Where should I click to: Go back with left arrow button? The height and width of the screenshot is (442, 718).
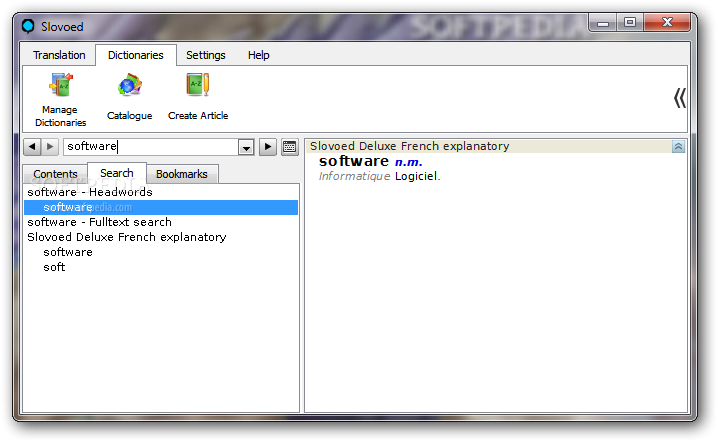[32, 147]
